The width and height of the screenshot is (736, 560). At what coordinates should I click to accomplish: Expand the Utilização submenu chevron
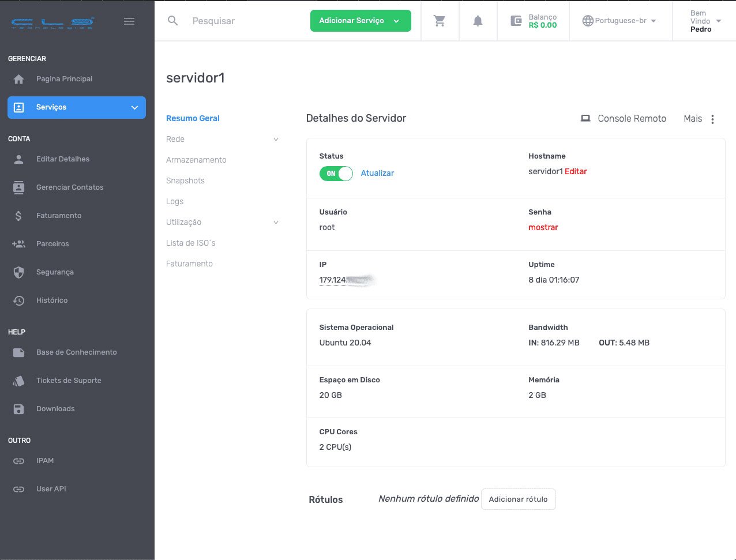pyautogui.click(x=276, y=223)
